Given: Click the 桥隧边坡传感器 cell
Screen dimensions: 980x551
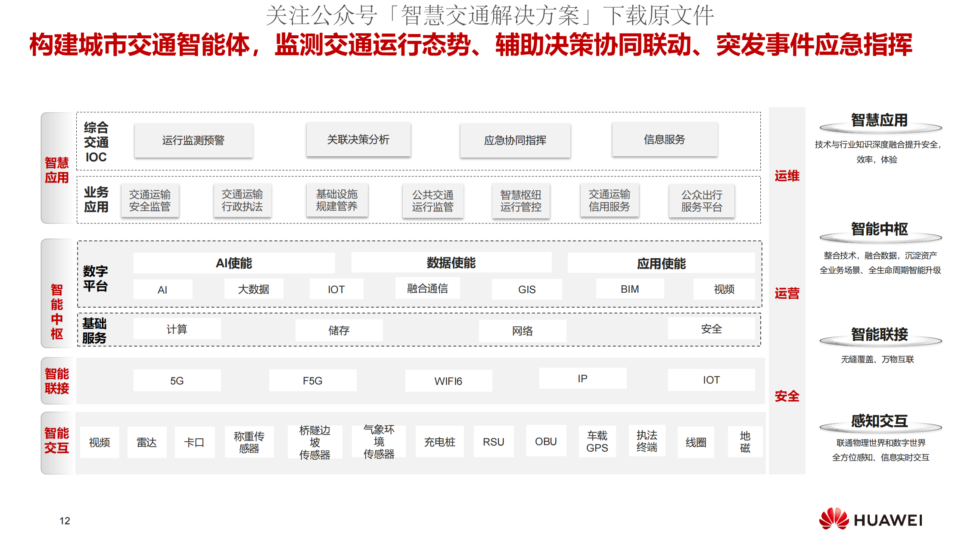Looking at the screenshot, I should click(x=315, y=442).
